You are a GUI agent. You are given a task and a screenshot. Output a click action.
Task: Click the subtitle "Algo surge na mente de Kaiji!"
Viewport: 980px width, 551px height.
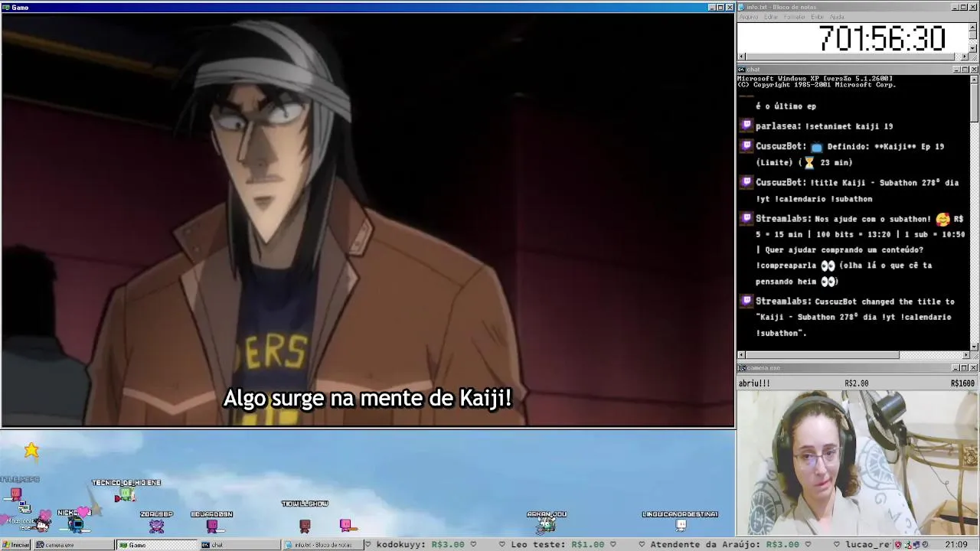pyautogui.click(x=367, y=399)
